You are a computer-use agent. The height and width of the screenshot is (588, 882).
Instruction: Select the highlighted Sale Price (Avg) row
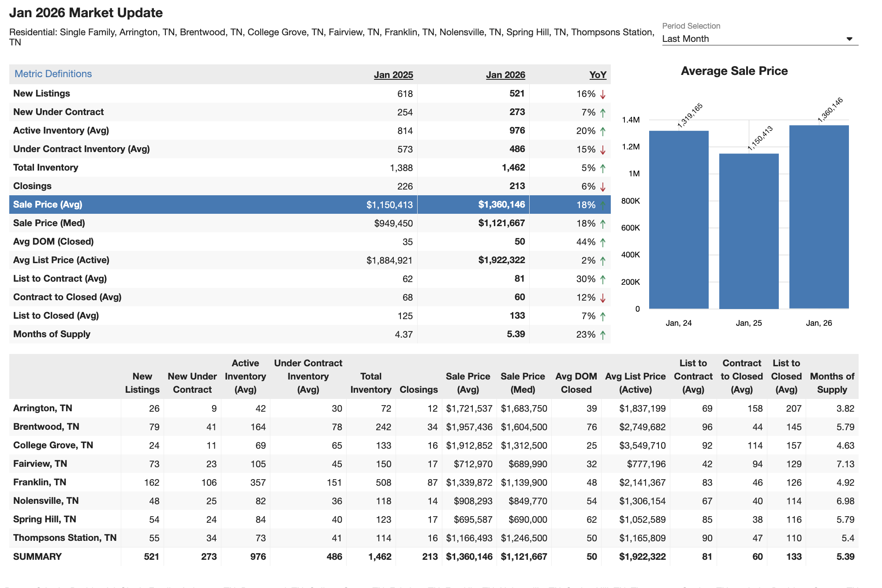pyautogui.click(x=48, y=205)
